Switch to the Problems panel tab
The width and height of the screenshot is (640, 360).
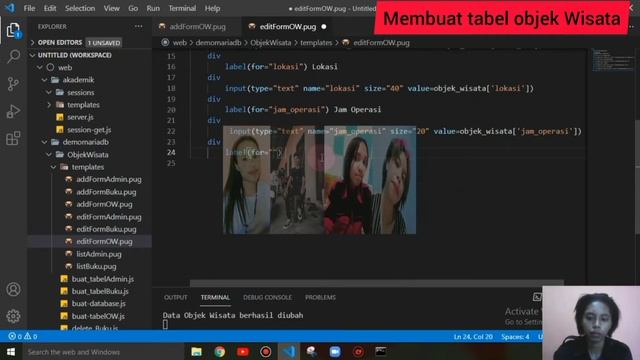pyautogui.click(x=320, y=298)
